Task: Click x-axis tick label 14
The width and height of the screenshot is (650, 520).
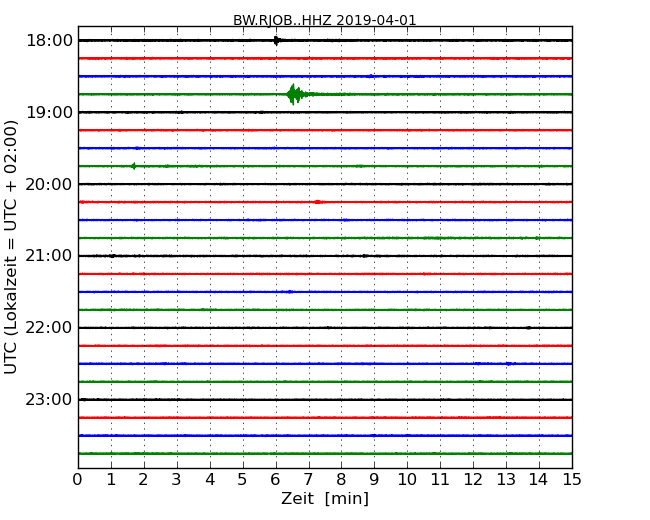Action: 539,479
